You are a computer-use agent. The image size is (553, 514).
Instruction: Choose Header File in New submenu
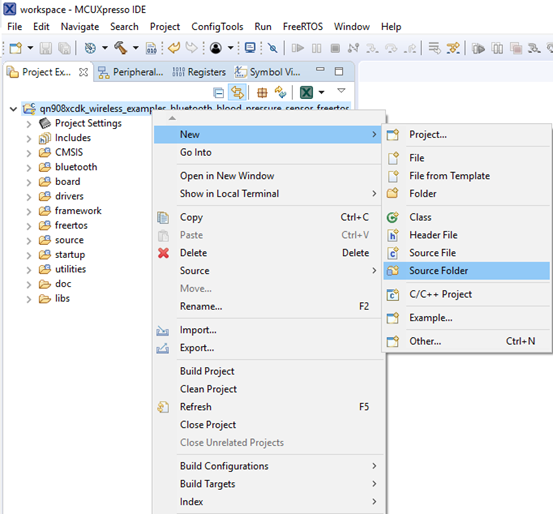pos(467,235)
